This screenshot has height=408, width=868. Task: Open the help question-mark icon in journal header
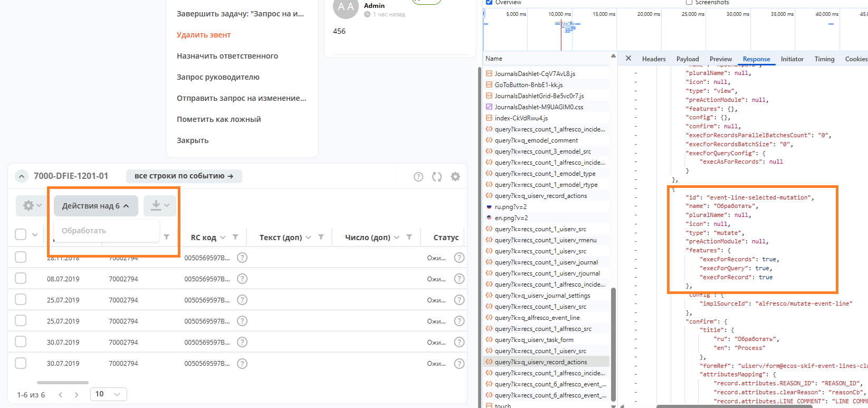click(x=418, y=177)
